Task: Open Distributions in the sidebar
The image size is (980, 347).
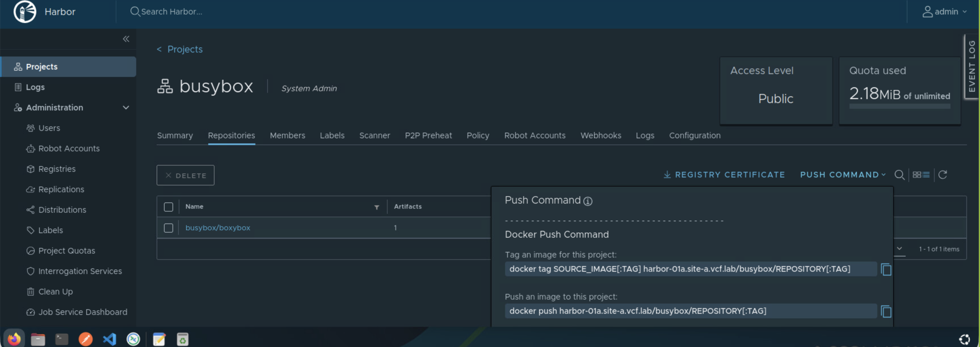Action: (62, 210)
